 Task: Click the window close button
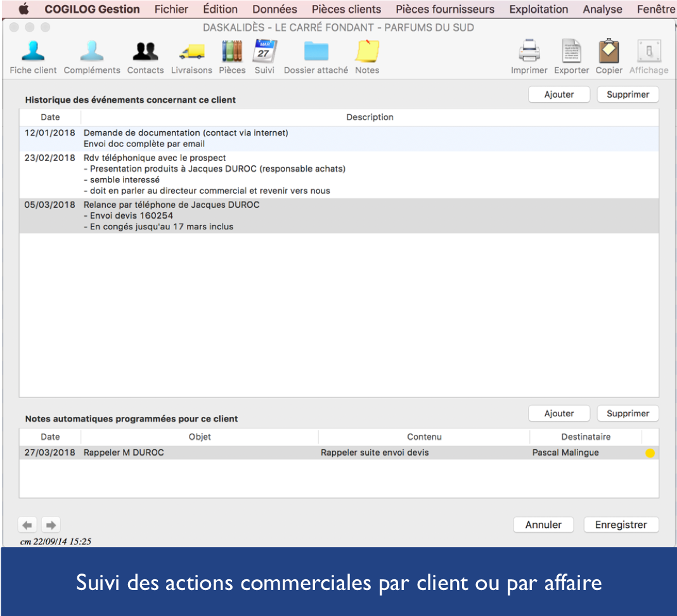click(14, 28)
